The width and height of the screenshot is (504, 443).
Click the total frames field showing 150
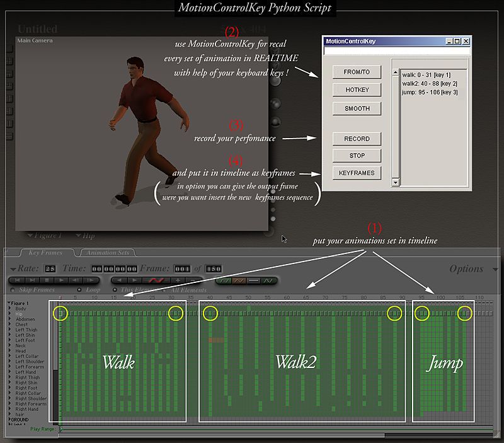click(214, 268)
